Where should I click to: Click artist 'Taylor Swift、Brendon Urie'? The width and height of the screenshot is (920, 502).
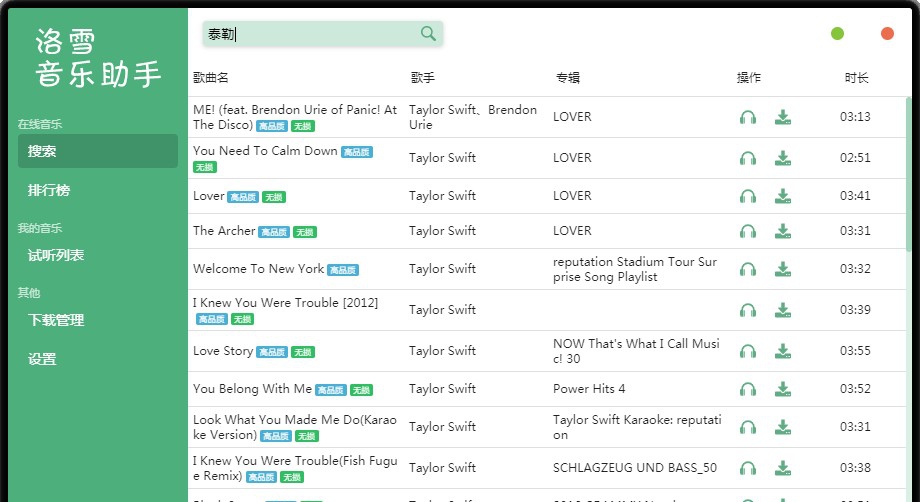click(473, 117)
